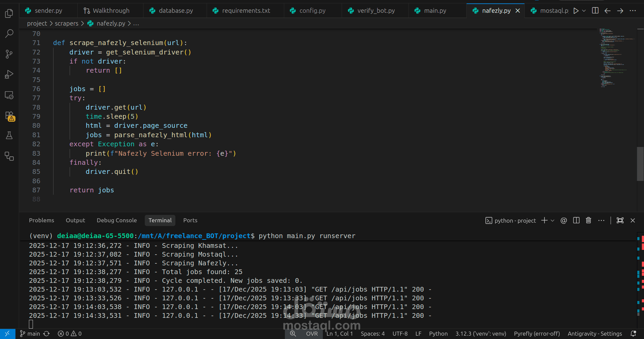Open Antigravity - Settings in status bar
Screen dimensions: 644x339
point(595,334)
